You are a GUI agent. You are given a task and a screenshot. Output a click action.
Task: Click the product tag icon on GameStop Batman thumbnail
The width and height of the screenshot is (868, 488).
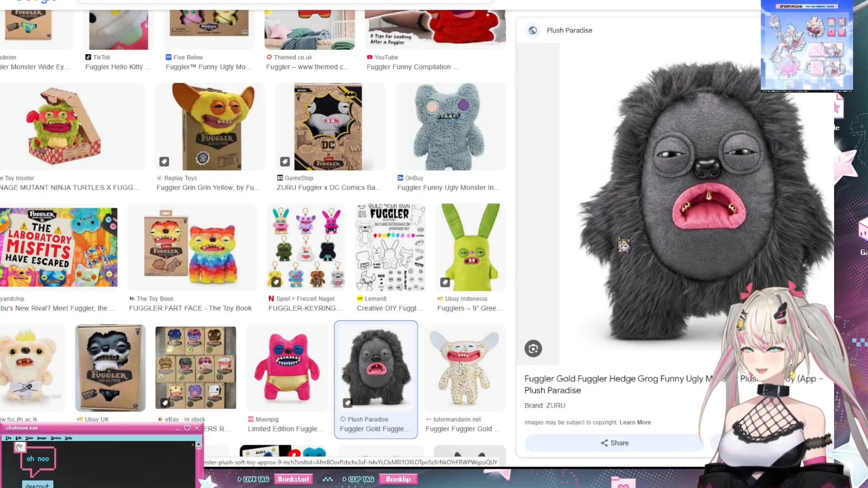click(x=285, y=161)
